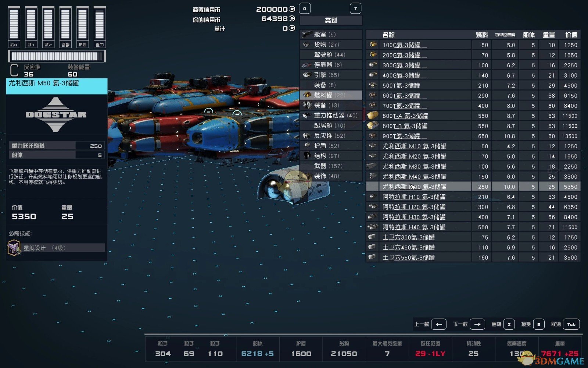The image size is (588, 368).
Task: Select the 900T氦-3储罐 row
Action: 473,136
